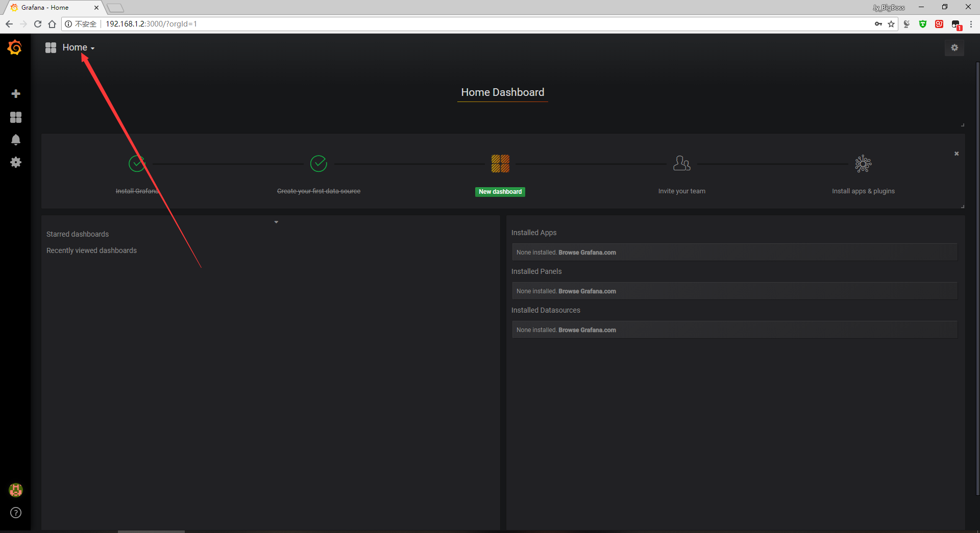
Task: Click the dashboards grid icon beside Home
Action: pos(51,47)
